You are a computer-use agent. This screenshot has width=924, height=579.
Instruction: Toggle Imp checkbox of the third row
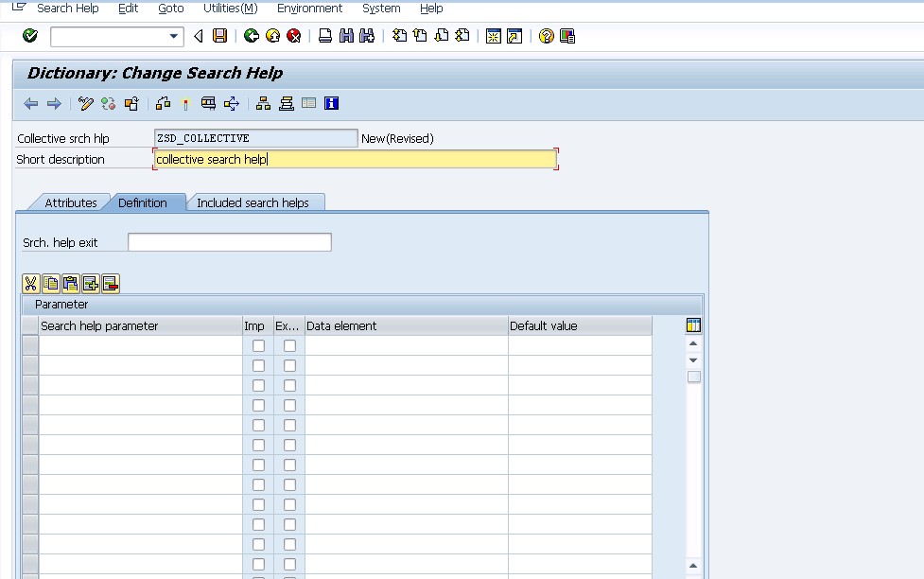click(x=257, y=385)
